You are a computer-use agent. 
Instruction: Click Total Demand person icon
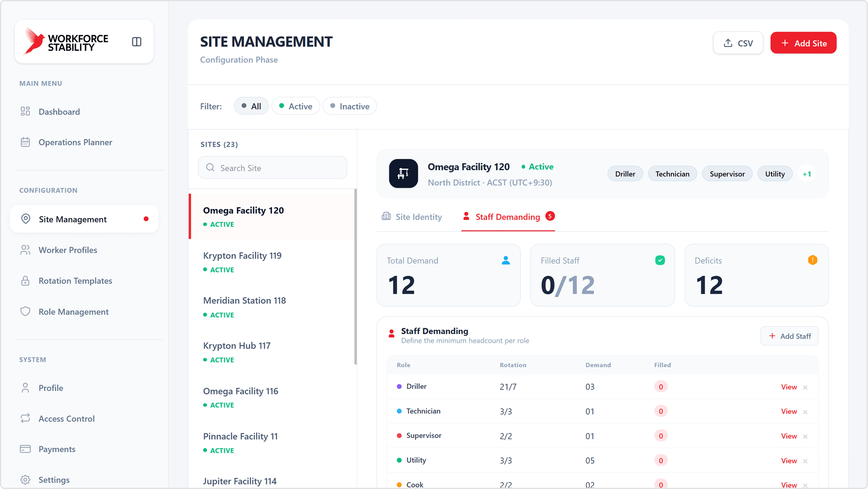point(505,260)
